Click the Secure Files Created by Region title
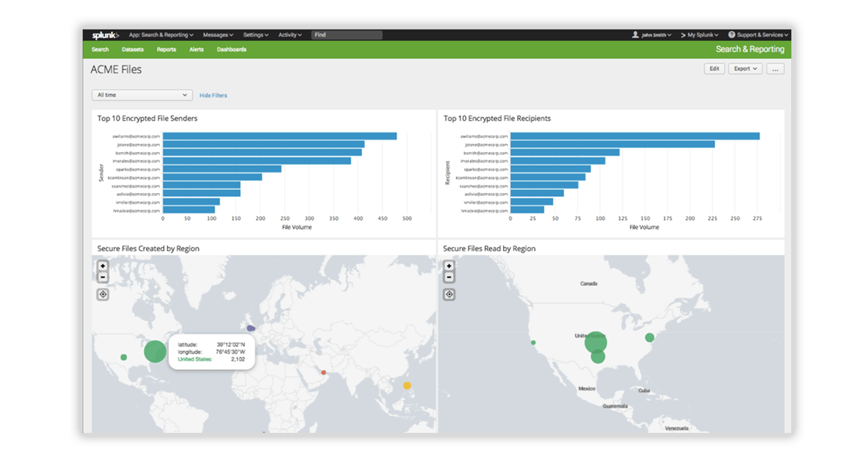The height and width of the screenshot is (462, 868). tap(148, 249)
